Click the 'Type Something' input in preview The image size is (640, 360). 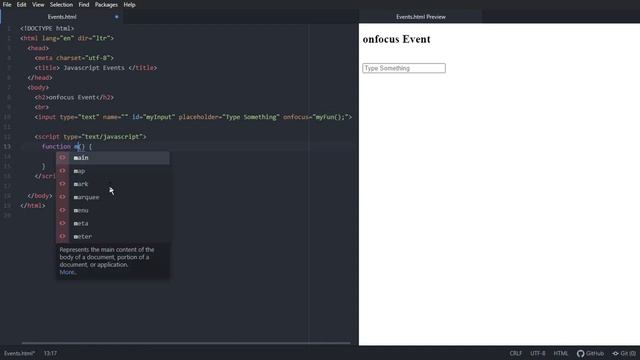coord(404,68)
